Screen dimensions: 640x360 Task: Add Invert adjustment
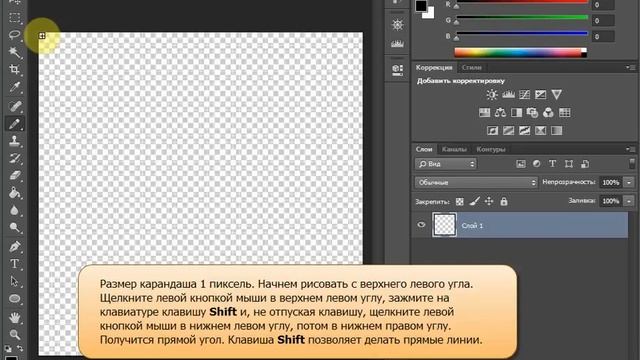coord(493,131)
